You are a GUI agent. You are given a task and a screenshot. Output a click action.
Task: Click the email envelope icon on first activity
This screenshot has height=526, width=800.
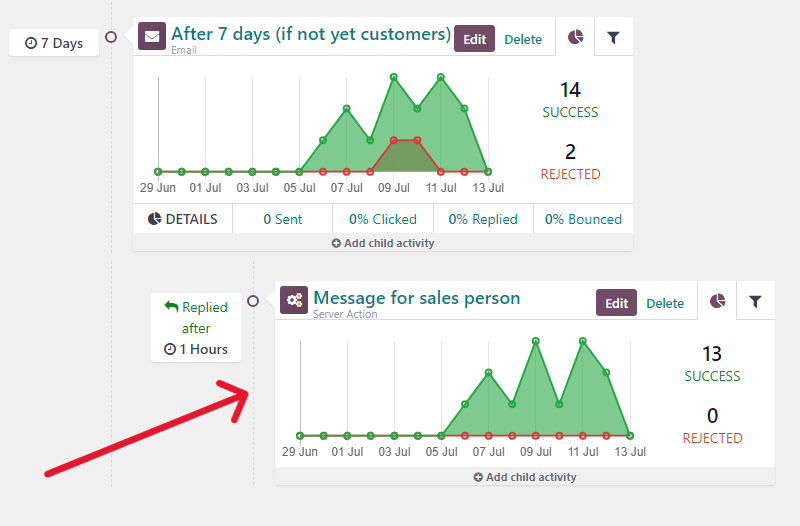[x=152, y=38]
